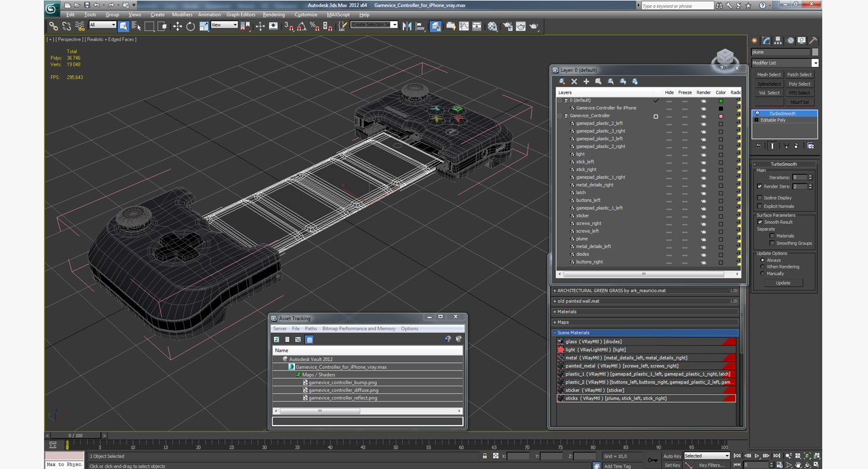Click the Poly Select button
The image size is (868, 469).
(x=799, y=84)
